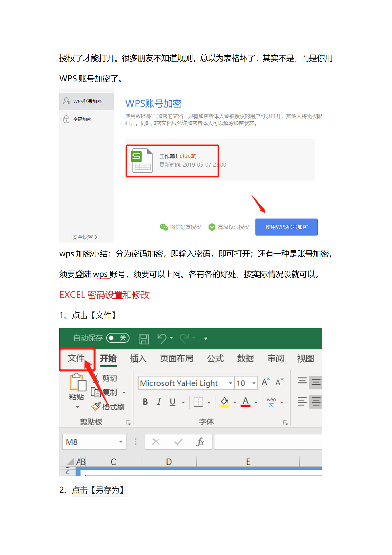The height and width of the screenshot is (555, 392).
Task: Click the 使用WPS账号加密 button
Action: [286, 227]
